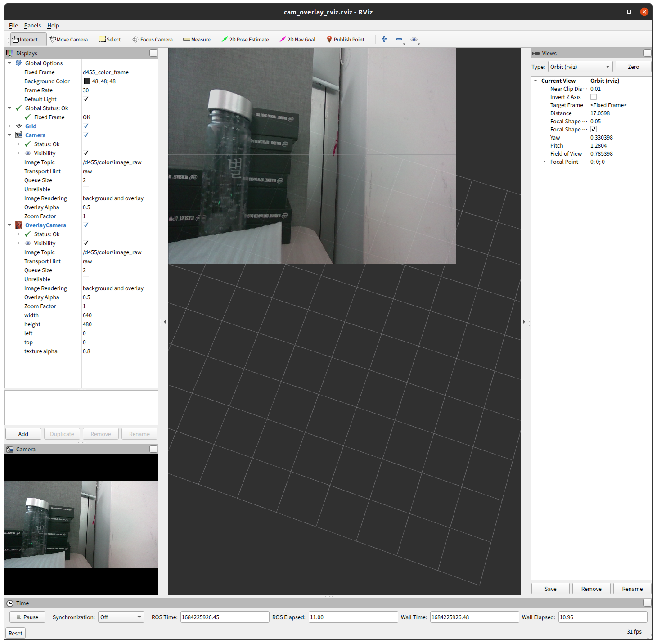Open the File menu
Image resolution: width=657 pixels, height=644 pixels.
pos(13,25)
